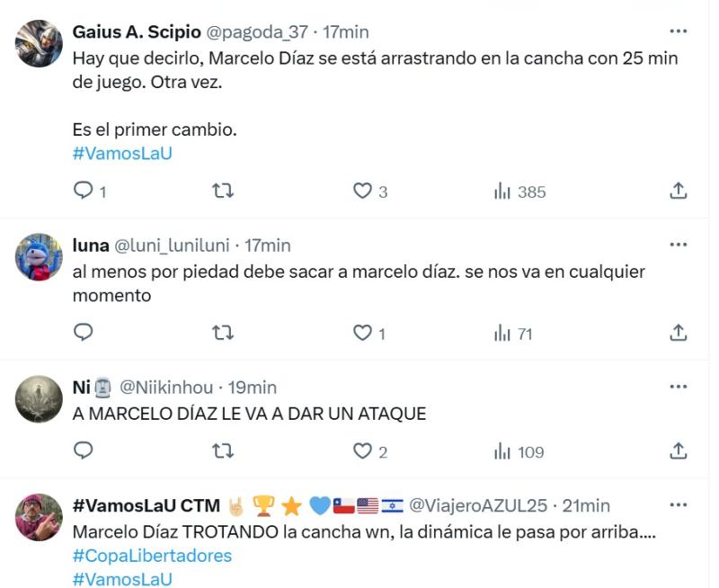Open view analytics on Gaius A. Scipio's tweet
The width and height of the screenshot is (719, 588).
pyautogui.click(x=506, y=191)
